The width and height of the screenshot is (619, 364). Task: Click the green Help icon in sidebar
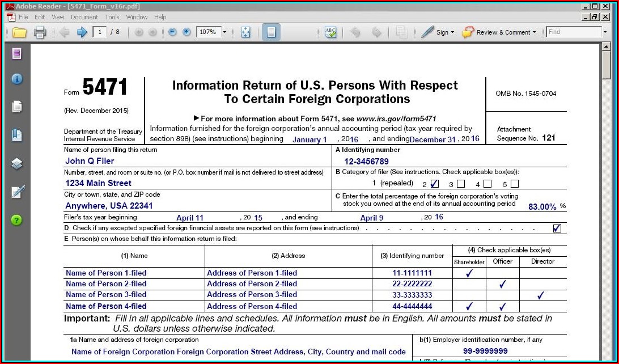[17, 220]
